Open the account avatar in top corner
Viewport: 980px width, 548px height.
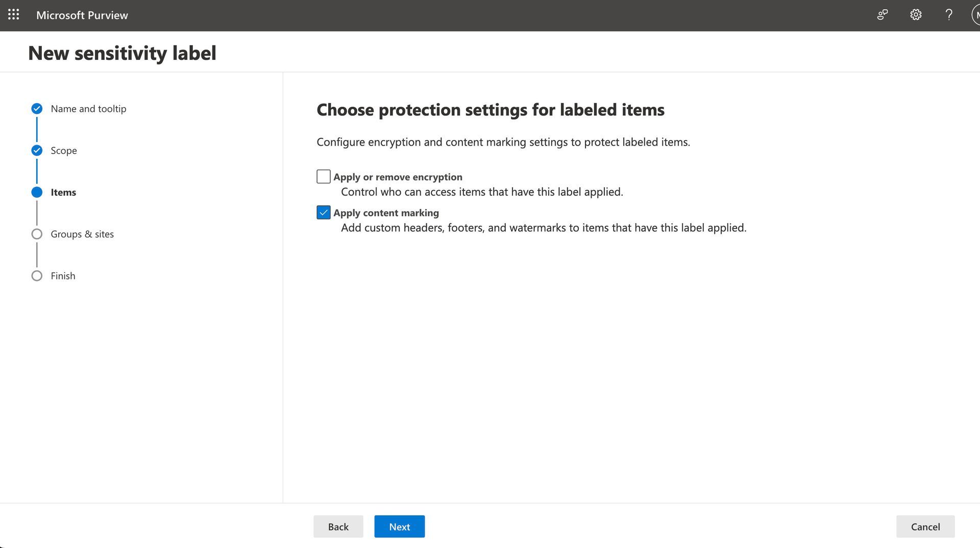[x=975, y=15]
